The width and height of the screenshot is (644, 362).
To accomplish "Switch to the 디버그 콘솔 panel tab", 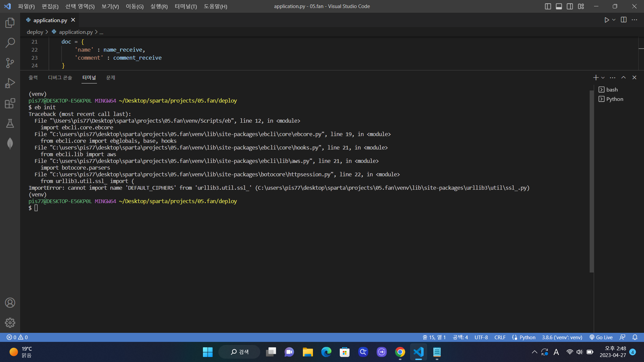I will [60, 78].
